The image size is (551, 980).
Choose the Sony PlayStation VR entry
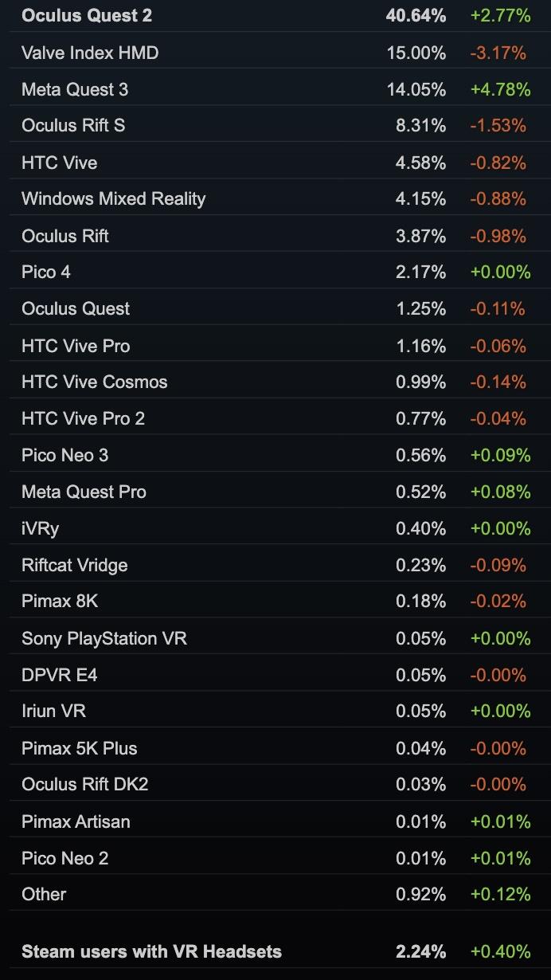pos(104,638)
